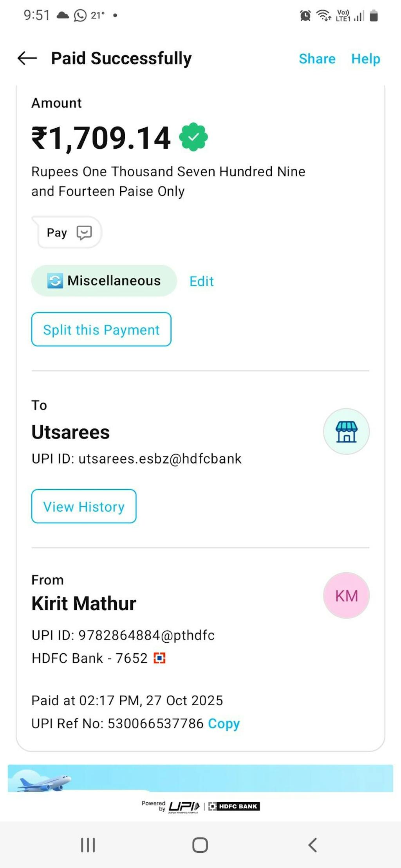Tap the Miscellaneous category tag
The width and height of the screenshot is (401, 868).
pos(104,280)
